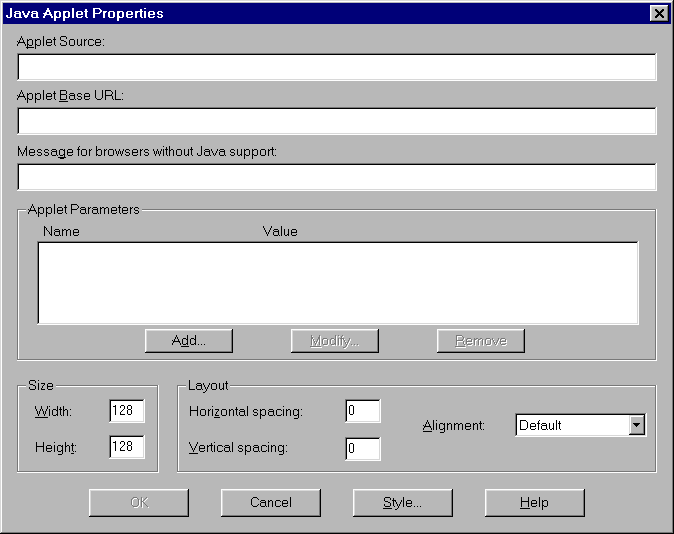
Task: Click the Modify... parameter button
Action: click(335, 341)
